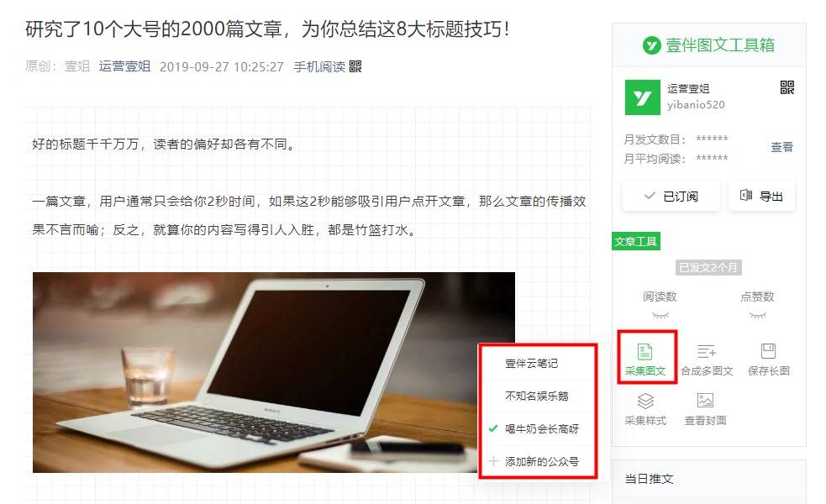
Task: Show QR code beside 手机阅读
Action: [x=355, y=66]
